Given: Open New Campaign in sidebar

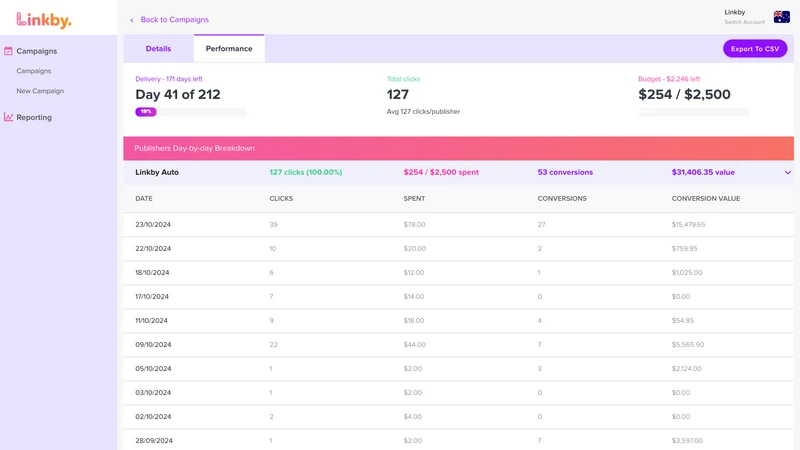Looking at the screenshot, I should click(x=40, y=91).
